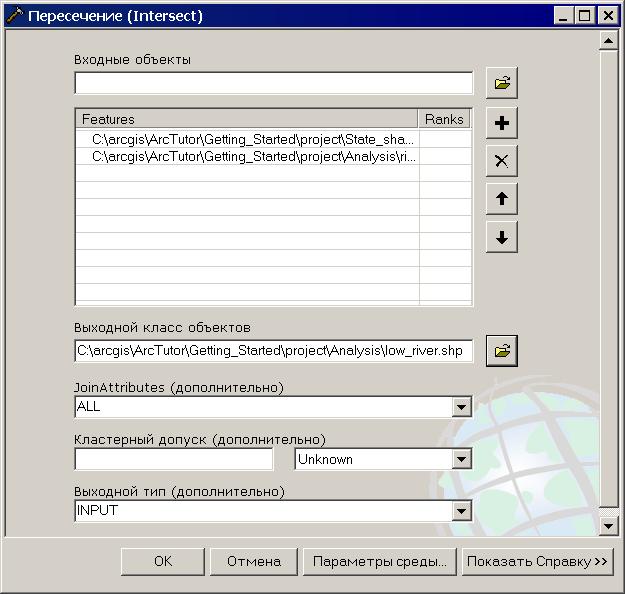Click the input features text field
The height and width of the screenshot is (594, 625).
(x=273, y=83)
